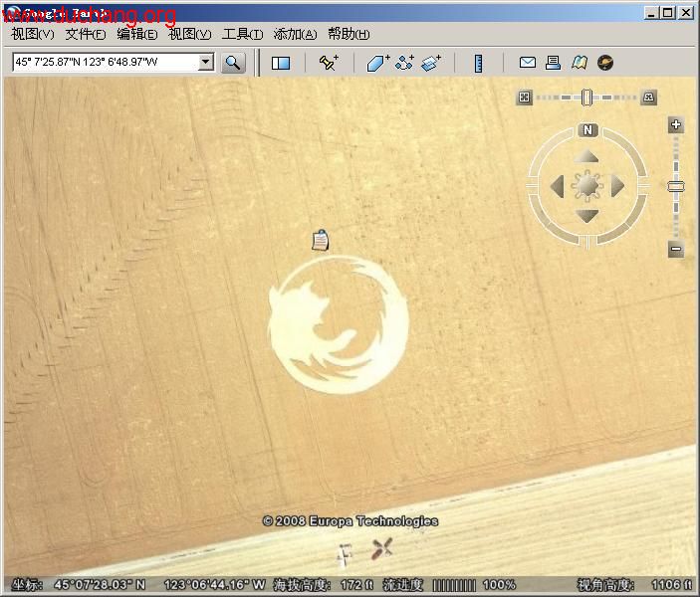Click the 45°07'28.03" N coordinate status
The width and height of the screenshot is (700, 597).
click(x=100, y=584)
